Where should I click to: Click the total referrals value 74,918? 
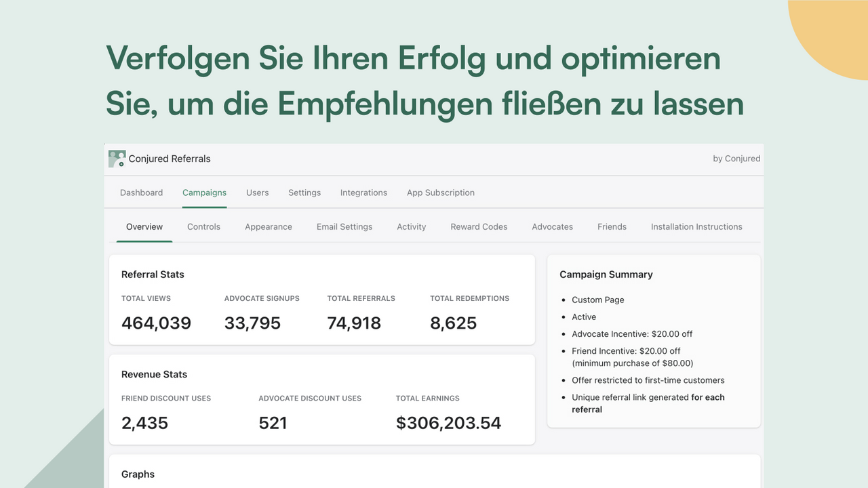[354, 323]
